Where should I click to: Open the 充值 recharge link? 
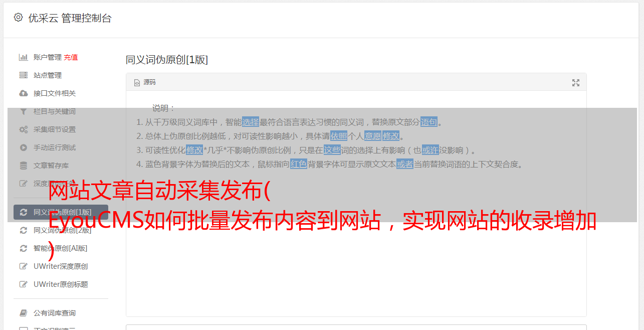point(71,57)
